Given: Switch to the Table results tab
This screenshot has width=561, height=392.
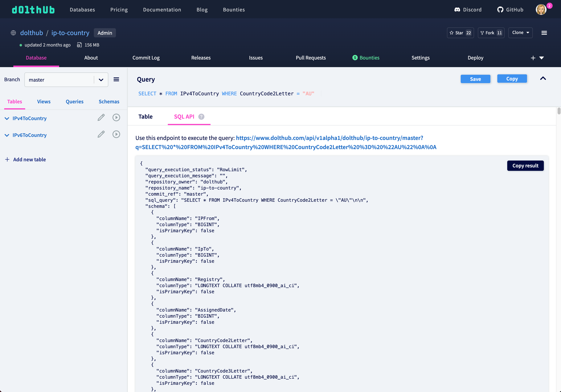Looking at the screenshot, I should tap(145, 117).
